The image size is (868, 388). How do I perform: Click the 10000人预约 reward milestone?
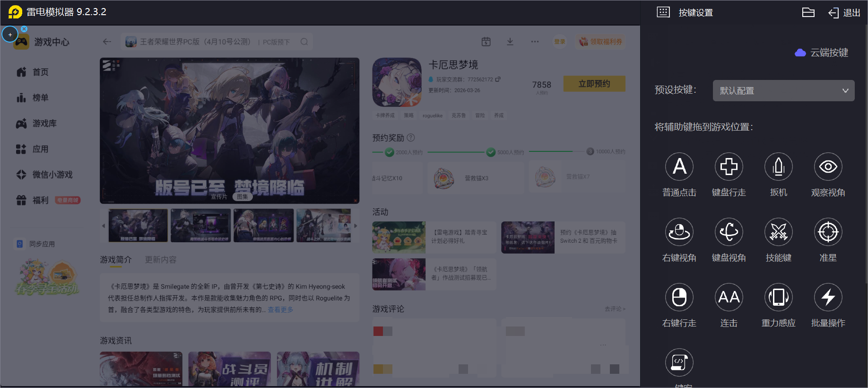[606, 151]
